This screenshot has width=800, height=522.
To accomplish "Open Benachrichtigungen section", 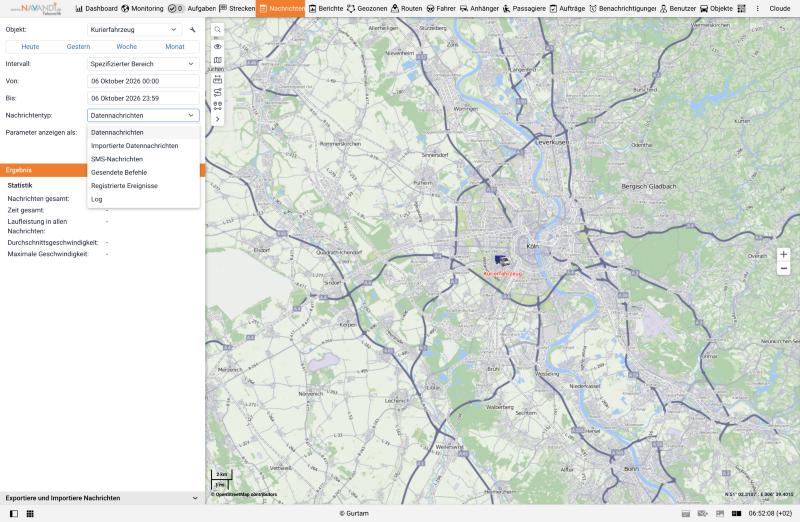I will (x=622, y=9).
